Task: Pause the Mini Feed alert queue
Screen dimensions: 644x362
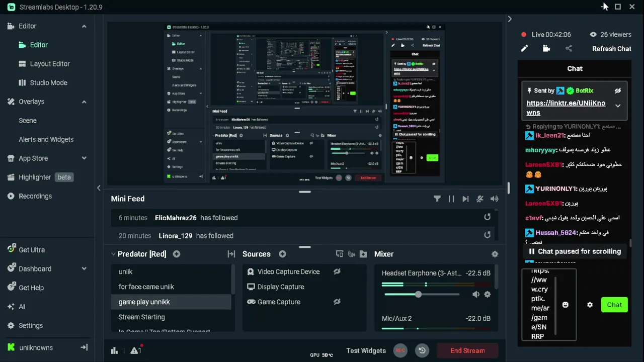Action: tap(451, 199)
